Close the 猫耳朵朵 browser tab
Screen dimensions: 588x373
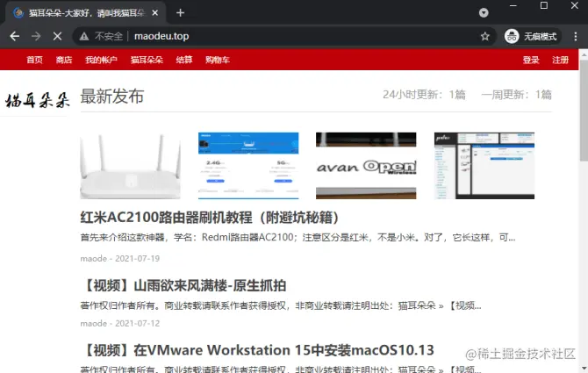coord(154,13)
